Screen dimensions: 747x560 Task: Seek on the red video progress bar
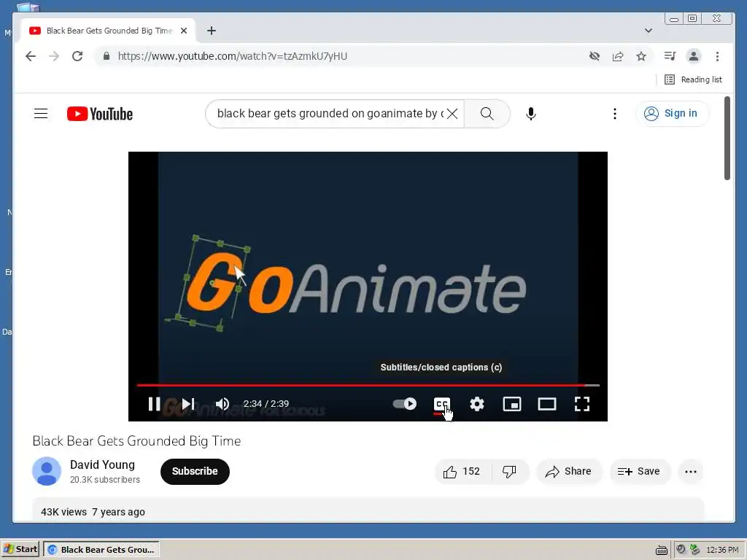click(368, 385)
